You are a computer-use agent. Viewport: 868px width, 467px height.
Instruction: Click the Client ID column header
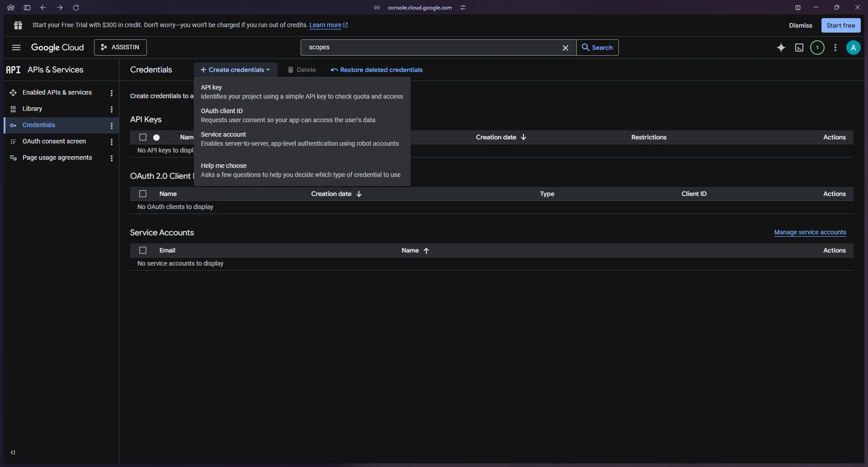coord(694,194)
